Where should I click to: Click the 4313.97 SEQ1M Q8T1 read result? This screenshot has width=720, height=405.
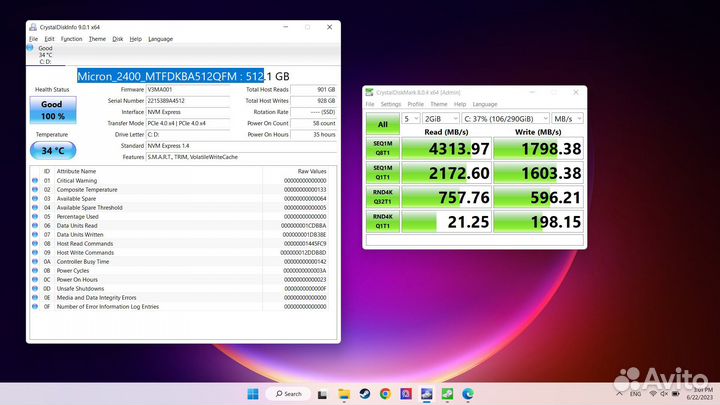click(446, 148)
